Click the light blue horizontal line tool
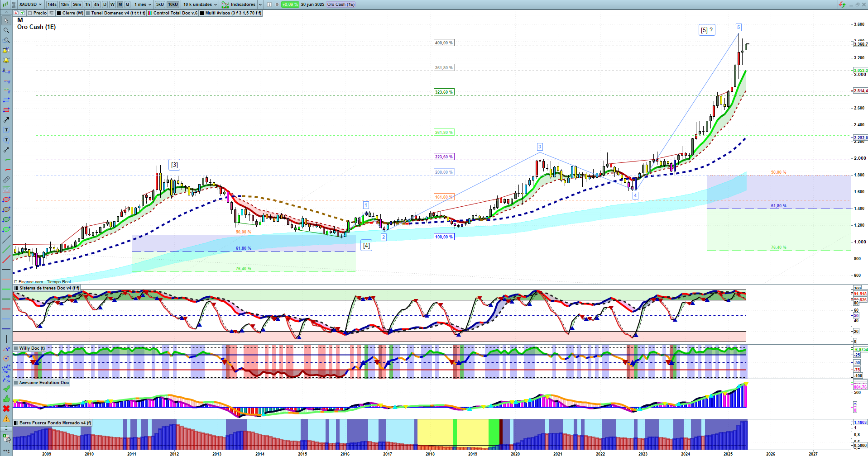868x456 pixels. point(6,319)
